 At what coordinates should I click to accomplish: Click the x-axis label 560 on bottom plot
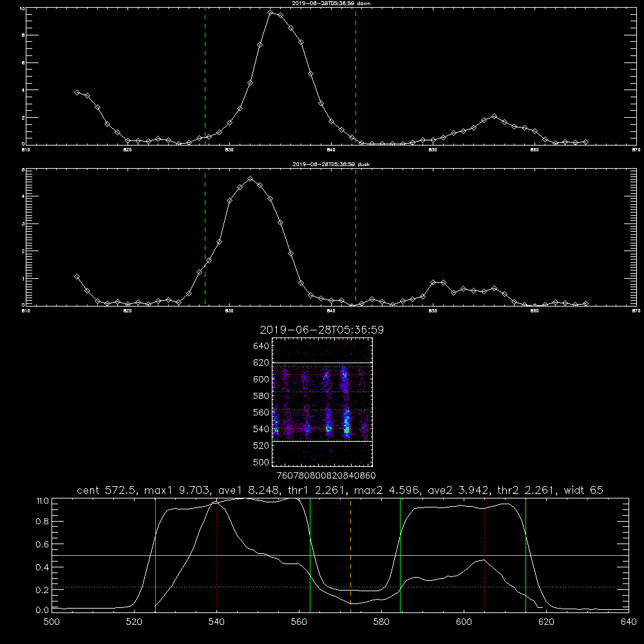pyautogui.click(x=299, y=622)
